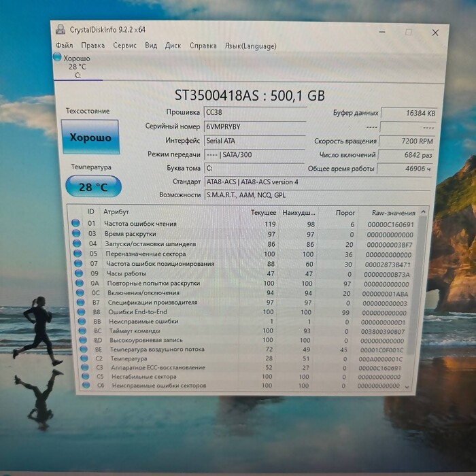Viewport: 476px width, 476px height.
Task: Click status icon for Включения/отключения row
Action: tap(80, 292)
